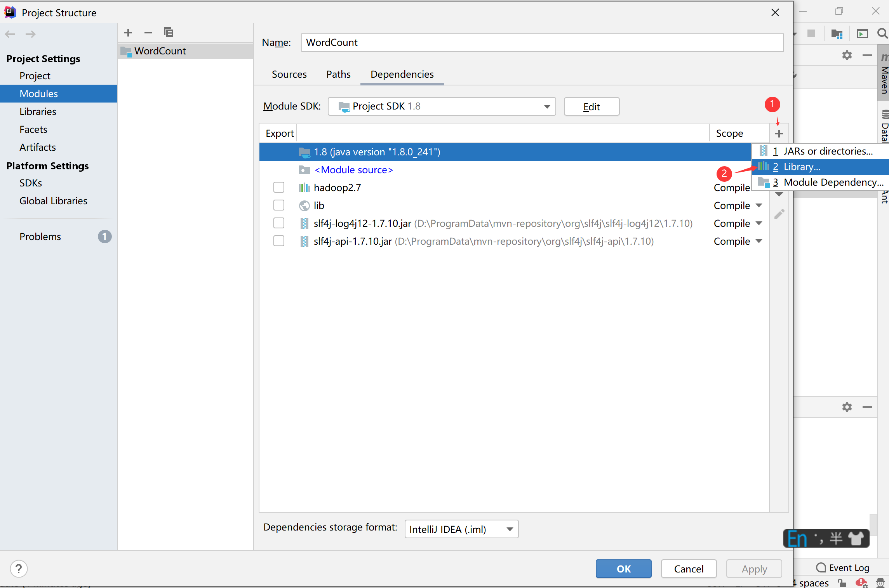Choose Library menu item
889x588 pixels.
[820, 167]
